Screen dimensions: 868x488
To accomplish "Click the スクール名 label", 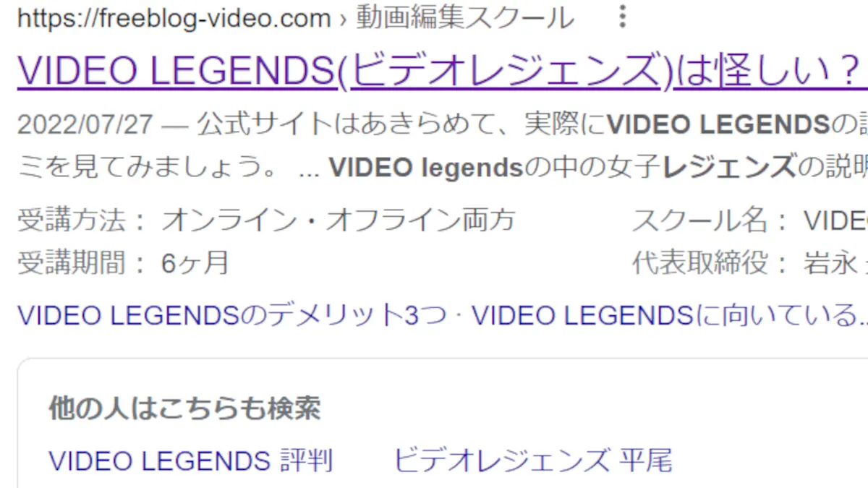I will (x=701, y=220).
